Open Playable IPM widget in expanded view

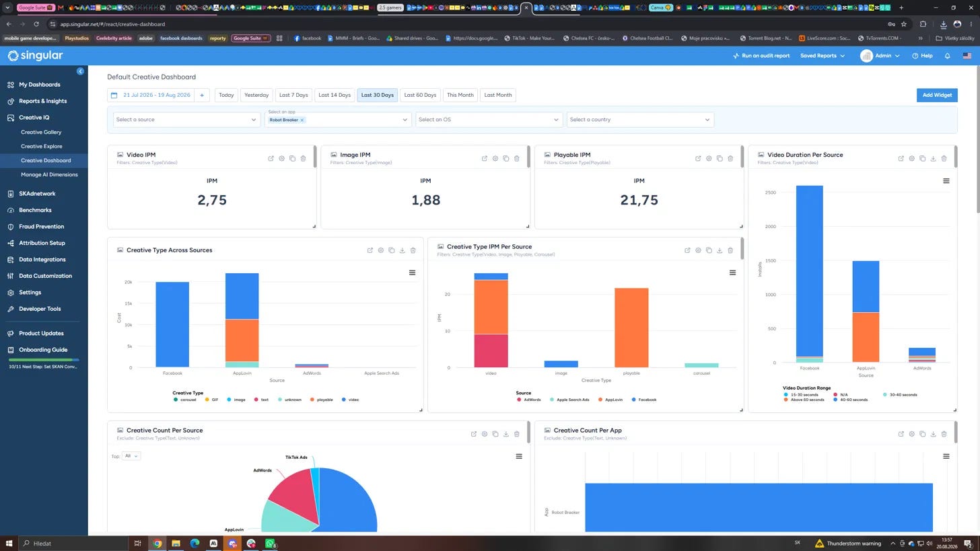pos(698,159)
